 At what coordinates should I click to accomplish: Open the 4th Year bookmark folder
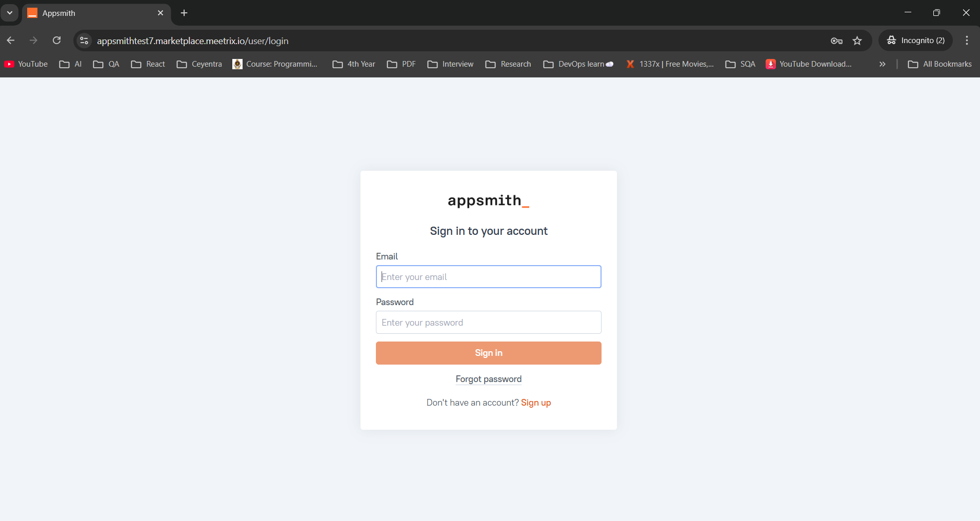(x=354, y=64)
